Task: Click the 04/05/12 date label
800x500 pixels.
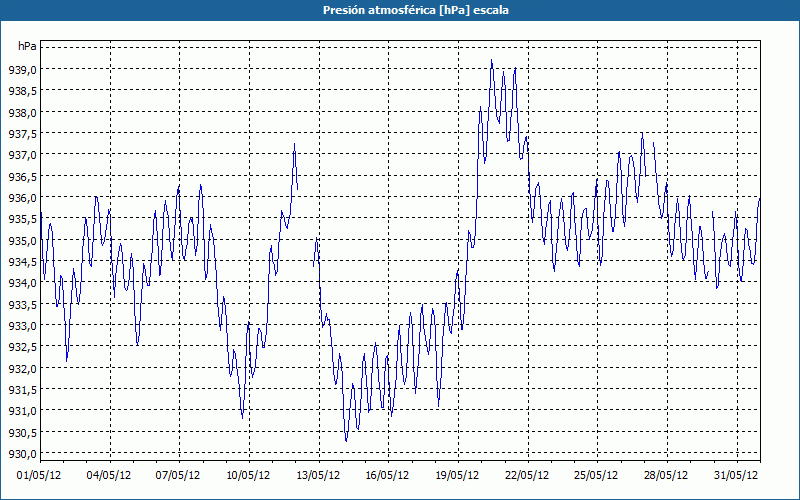Action: point(109,476)
